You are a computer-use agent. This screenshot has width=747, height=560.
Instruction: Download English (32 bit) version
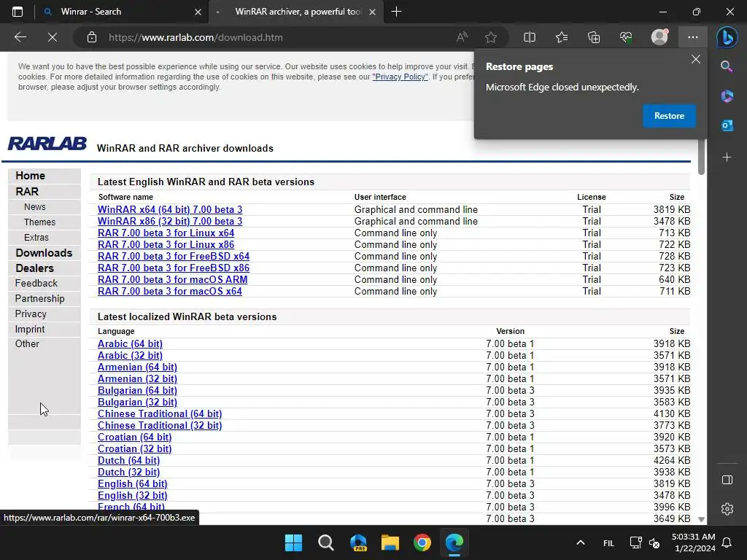(133, 496)
